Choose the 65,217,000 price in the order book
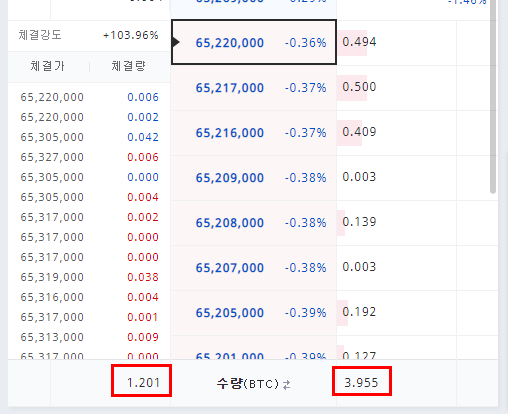Screen dimensions: 508x414 230,88
